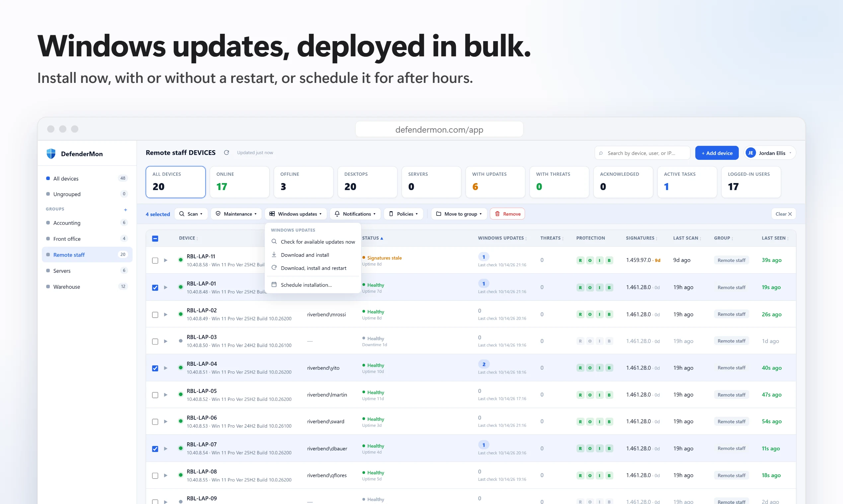
Task: Toggle the select-all checkbox in the table header
Action: tap(155, 238)
